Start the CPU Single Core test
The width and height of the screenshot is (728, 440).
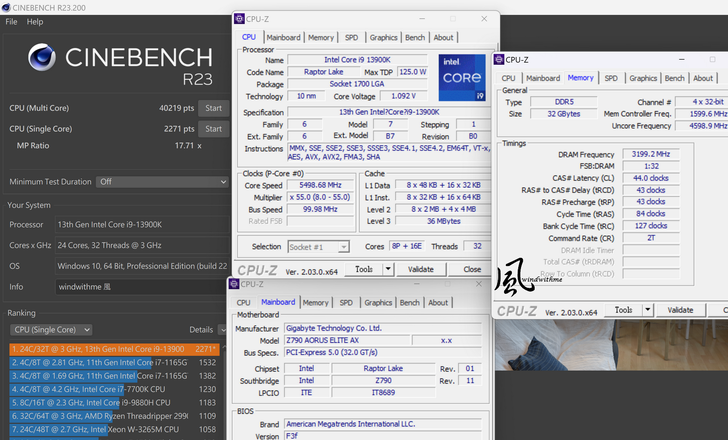pyautogui.click(x=213, y=129)
